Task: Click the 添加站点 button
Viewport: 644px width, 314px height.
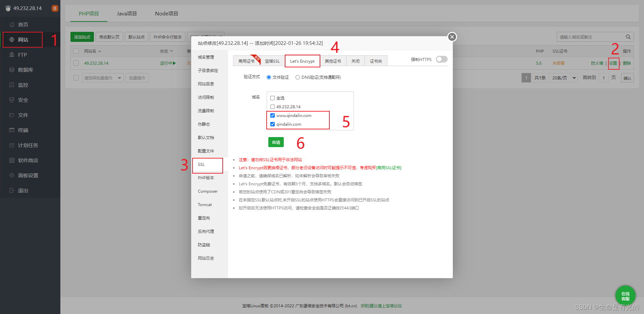Action: [x=82, y=37]
